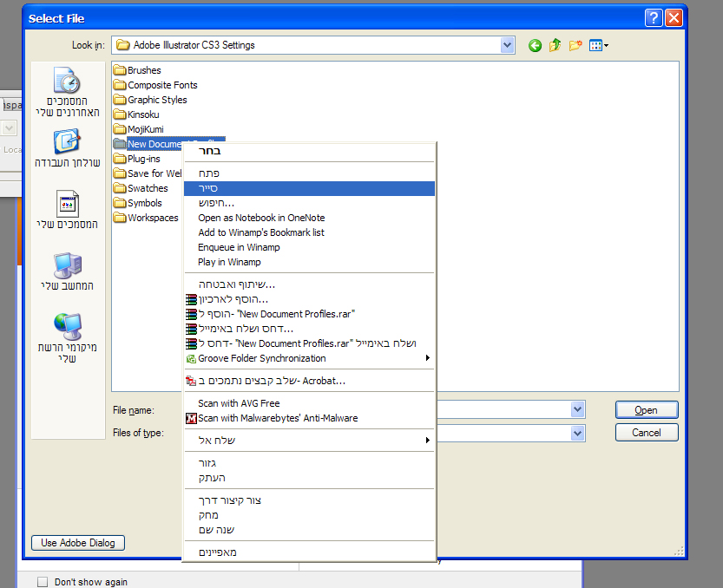Choose חיפוש... in the context menu
The height and width of the screenshot is (588, 723).
point(309,203)
